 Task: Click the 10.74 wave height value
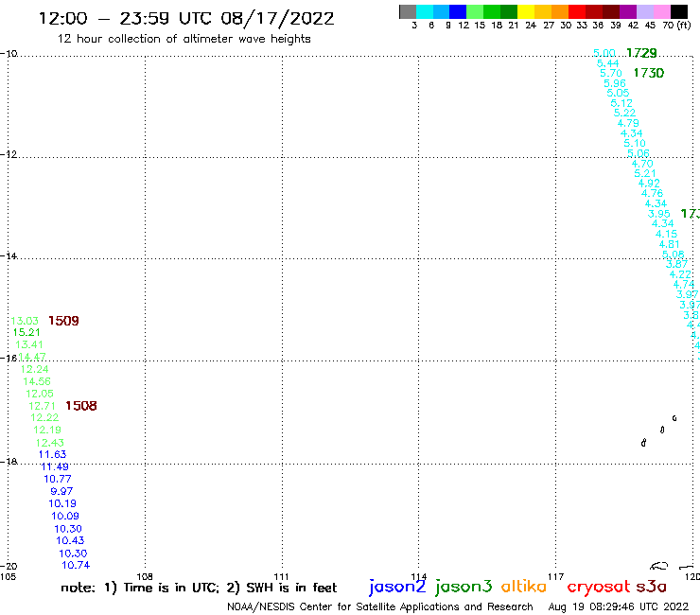tap(76, 565)
